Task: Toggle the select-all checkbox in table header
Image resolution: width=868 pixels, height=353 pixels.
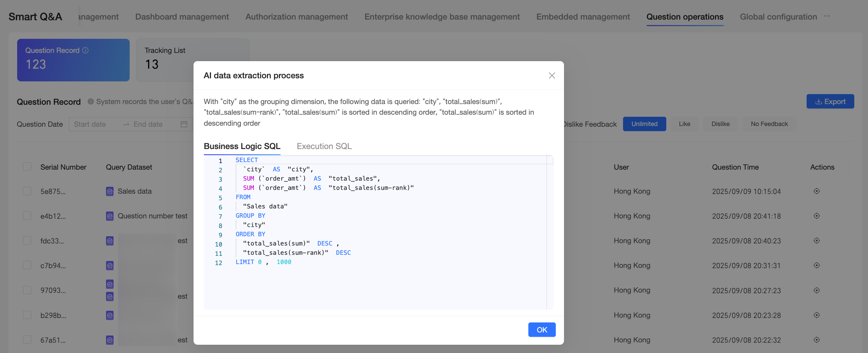Action: click(27, 167)
